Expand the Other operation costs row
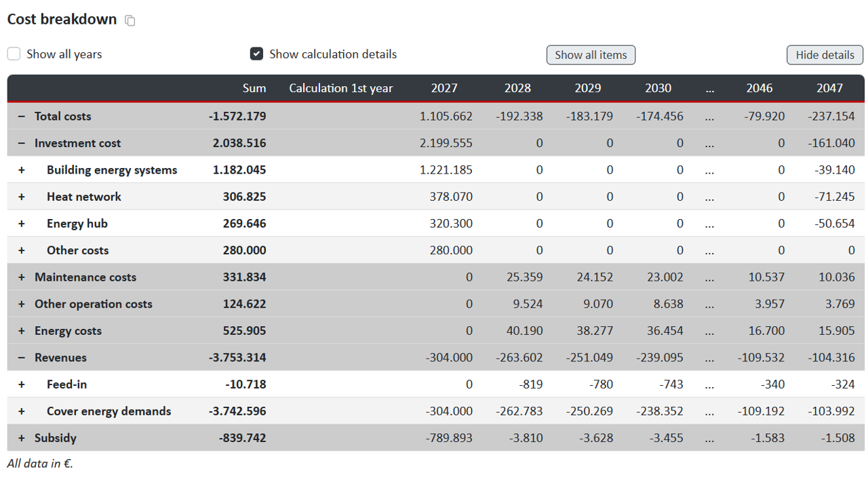 click(21, 304)
